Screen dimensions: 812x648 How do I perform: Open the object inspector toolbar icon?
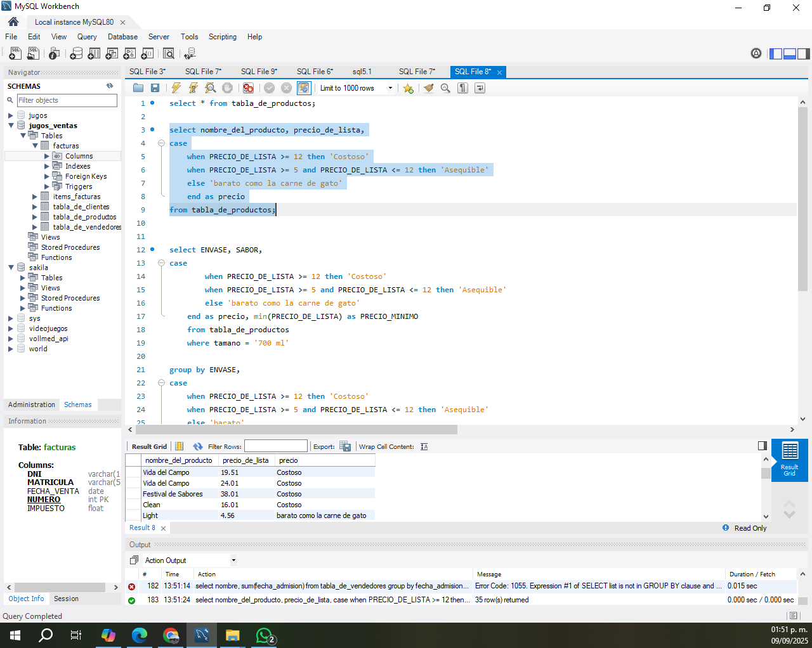coord(54,54)
